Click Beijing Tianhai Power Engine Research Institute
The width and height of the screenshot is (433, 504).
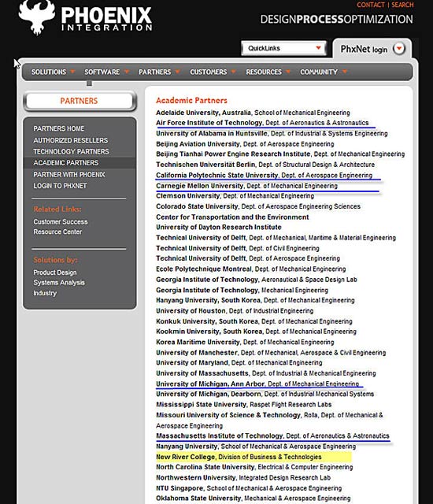click(x=280, y=154)
